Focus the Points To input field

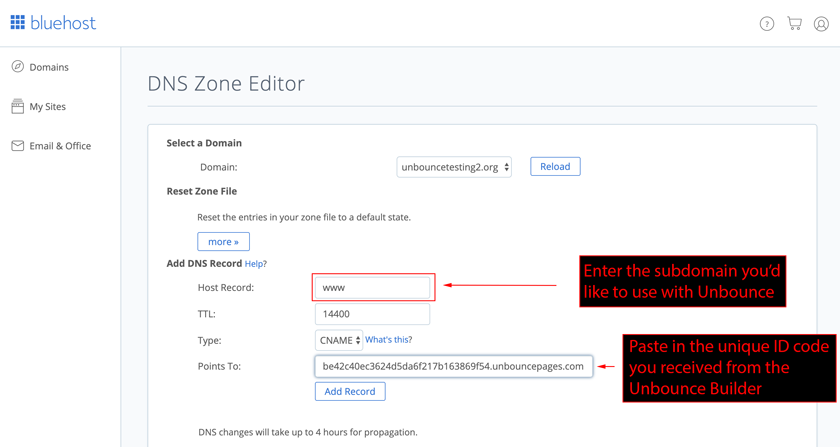point(454,367)
